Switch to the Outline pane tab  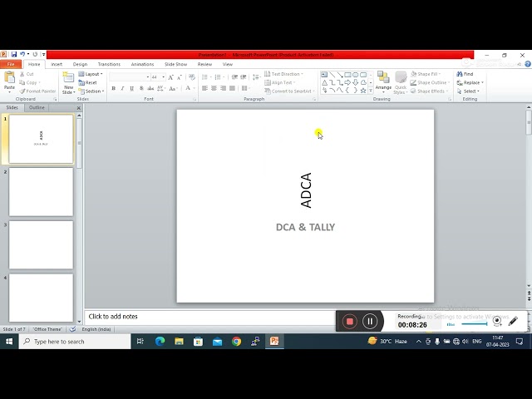pos(37,107)
